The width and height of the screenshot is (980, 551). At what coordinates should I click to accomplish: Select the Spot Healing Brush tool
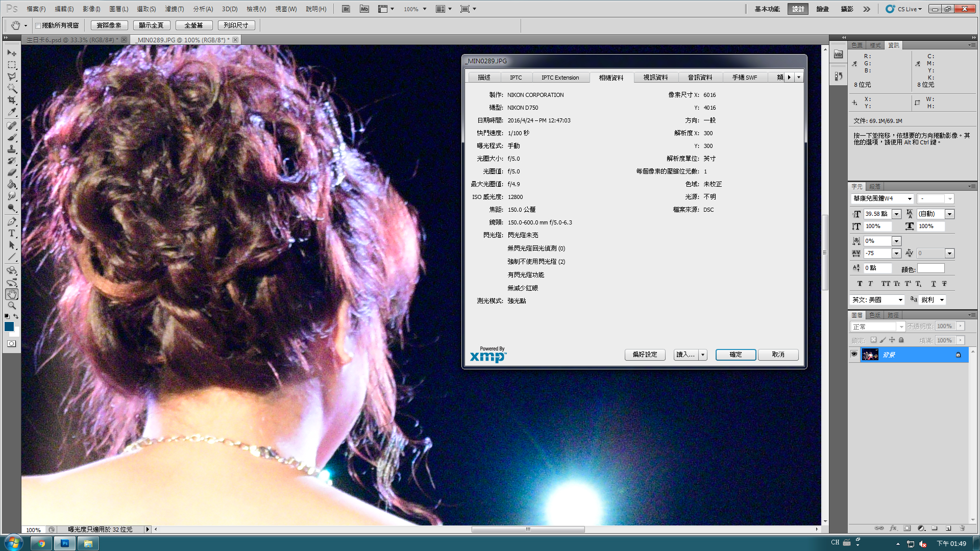click(x=12, y=126)
